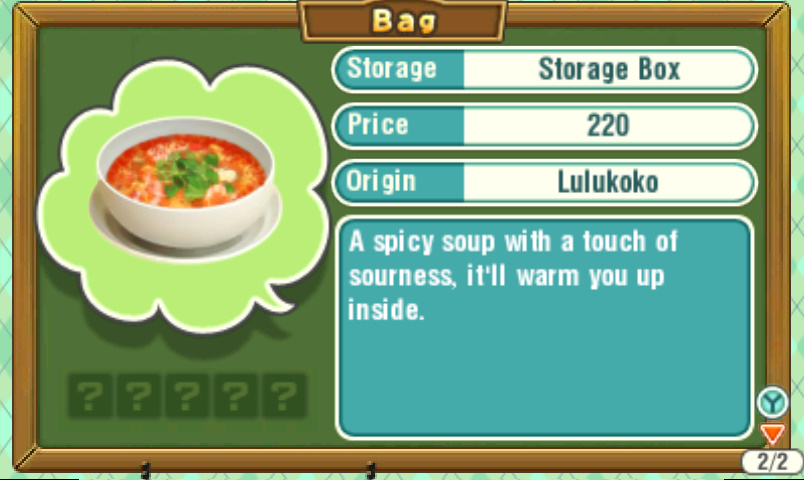The image size is (804, 480).
Task: Click the price value 220
Action: click(x=608, y=126)
